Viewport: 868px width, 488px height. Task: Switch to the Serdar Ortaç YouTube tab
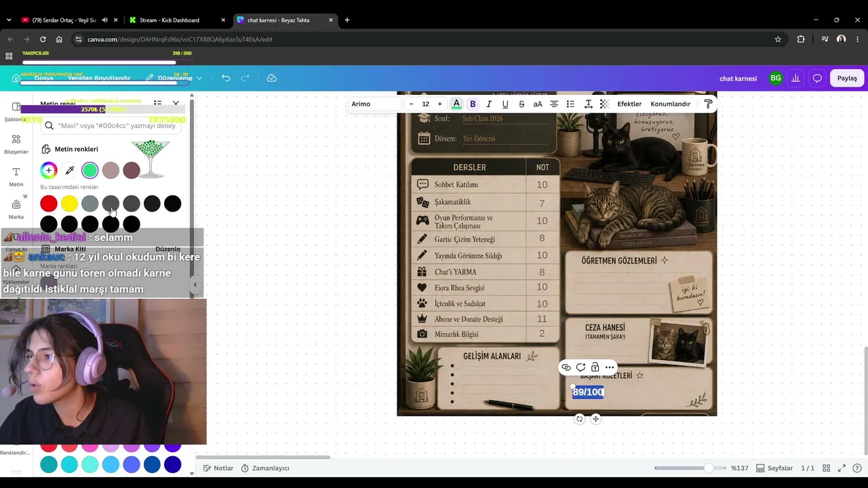coord(66,20)
